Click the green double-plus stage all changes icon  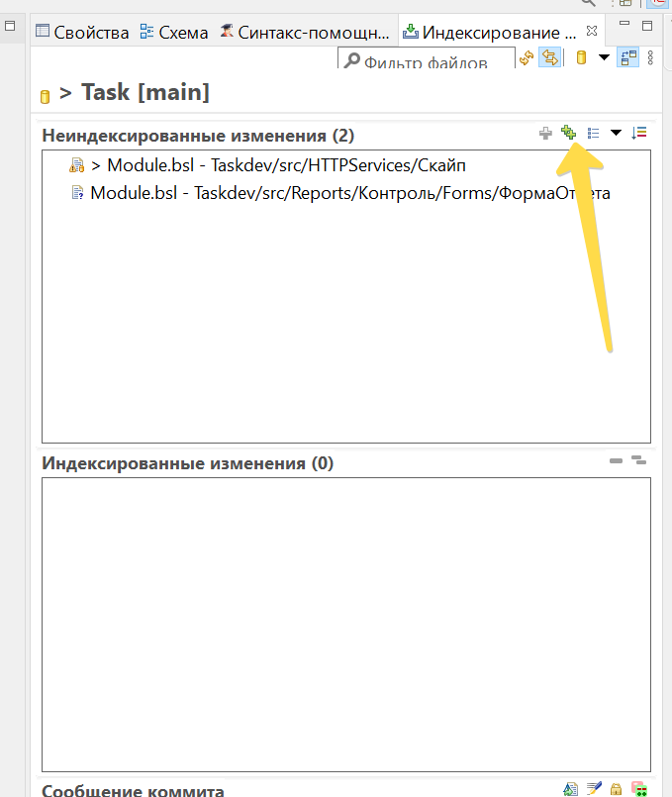(x=568, y=133)
